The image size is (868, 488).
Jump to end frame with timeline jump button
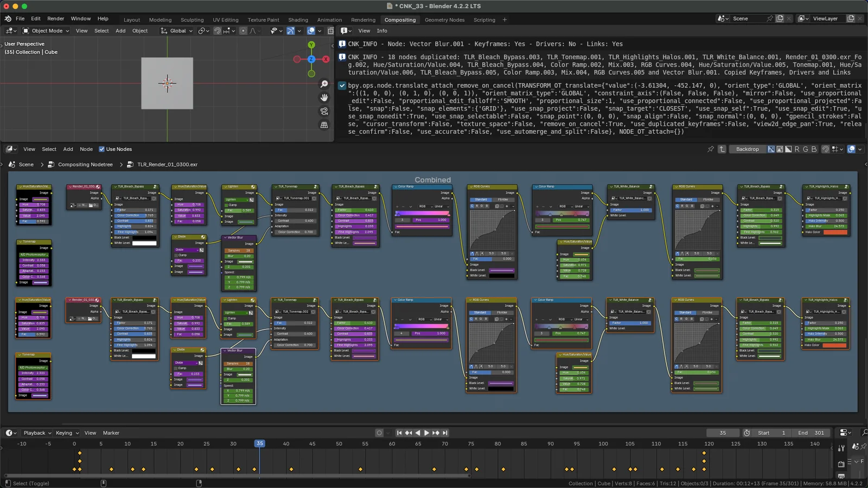tap(445, 433)
